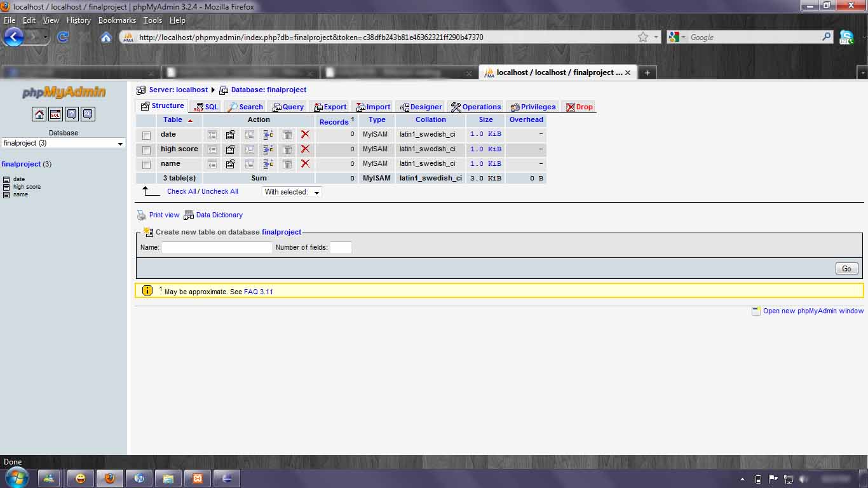Viewport: 868px width, 488px height.
Task: Switch to the Query tab
Action: pos(287,107)
